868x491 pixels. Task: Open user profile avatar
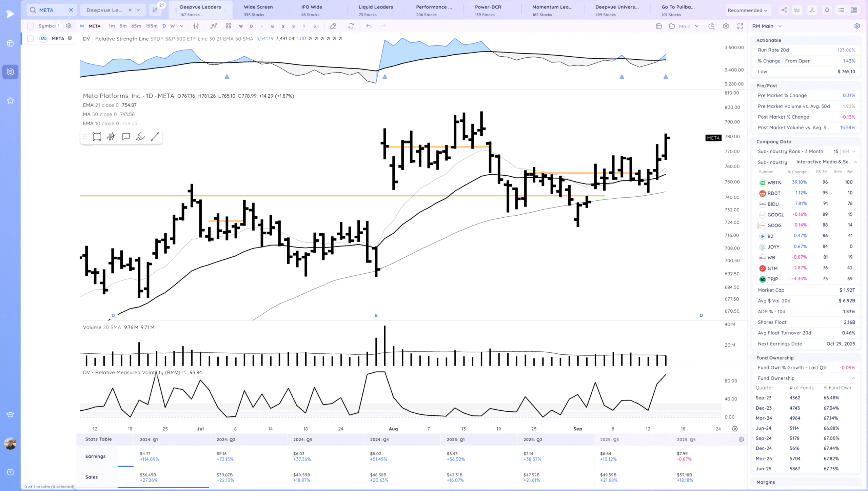coord(10,443)
